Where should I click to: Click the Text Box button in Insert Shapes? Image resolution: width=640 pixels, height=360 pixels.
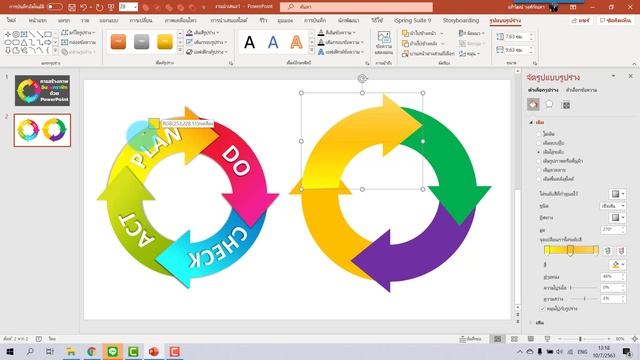coord(78,42)
